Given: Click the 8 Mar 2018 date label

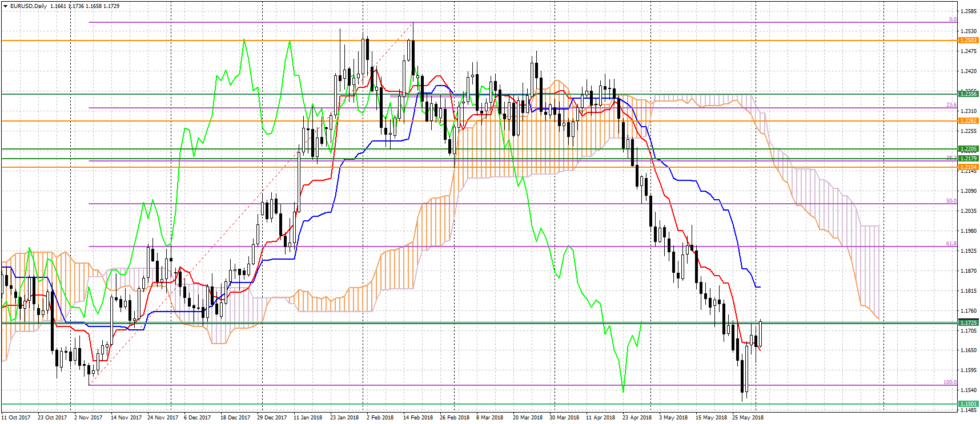Looking at the screenshot, I should click(490, 418).
